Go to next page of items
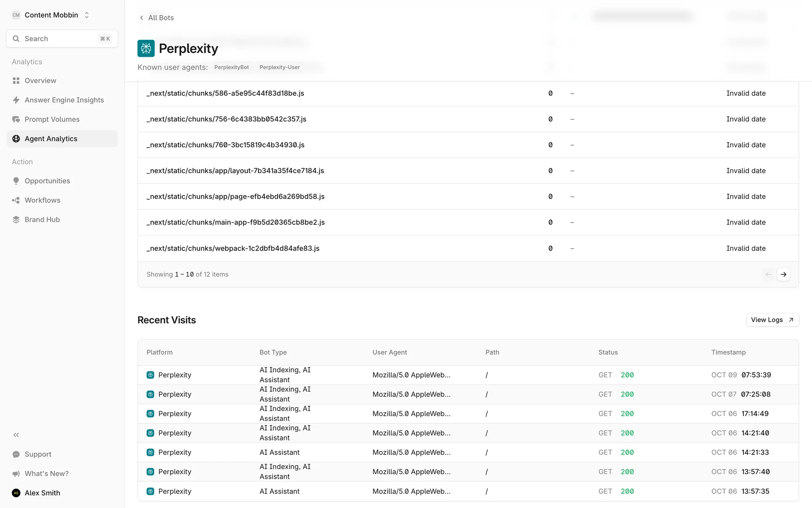Screen dimensions: 812x508 [783, 274]
